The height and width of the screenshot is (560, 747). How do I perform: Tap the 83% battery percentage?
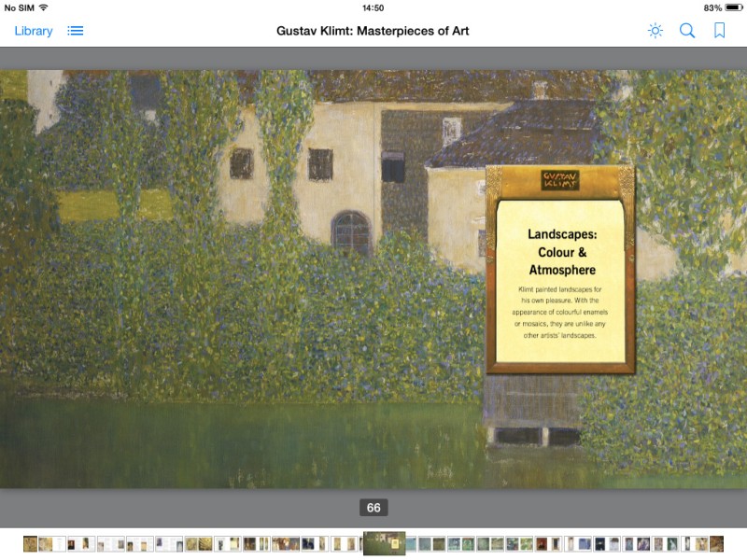tap(712, 7)
